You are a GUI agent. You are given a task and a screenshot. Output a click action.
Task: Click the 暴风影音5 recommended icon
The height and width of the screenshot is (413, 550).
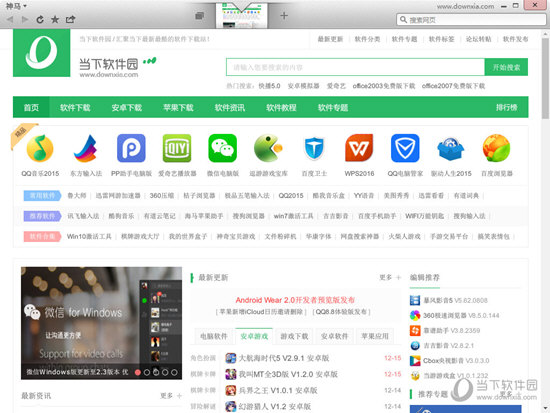pyautogui.click(x=415, y=300)
